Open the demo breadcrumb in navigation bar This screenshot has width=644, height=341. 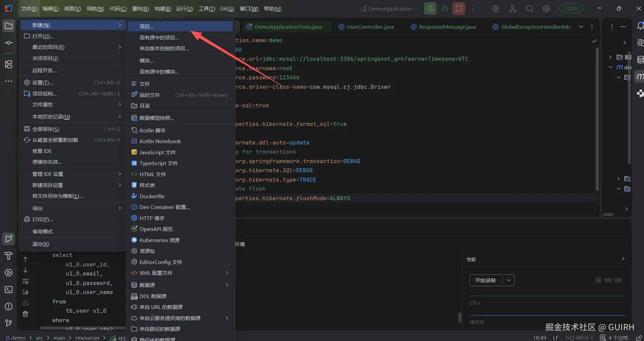pyautogui.click(x=16, y=338)
